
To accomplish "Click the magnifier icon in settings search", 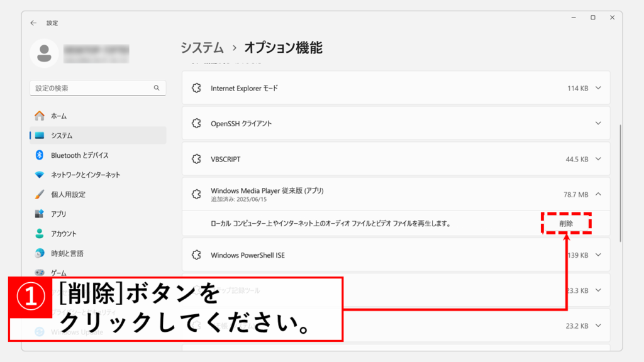I will [x=157, y=88].
